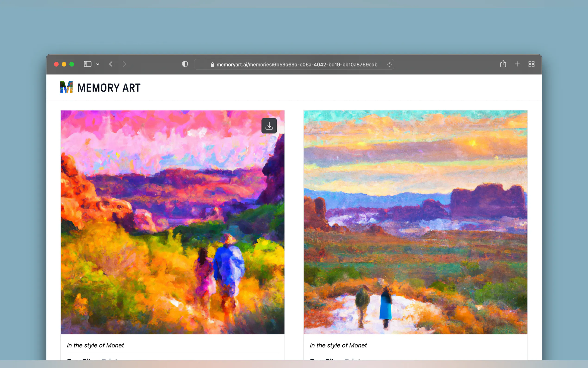Click the green maximize window button

pos(72,64)
